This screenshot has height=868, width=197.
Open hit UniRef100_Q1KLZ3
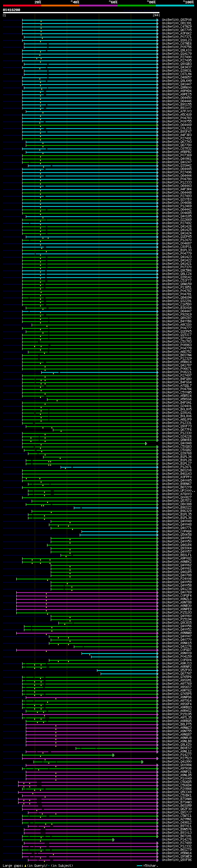(177, 40)
